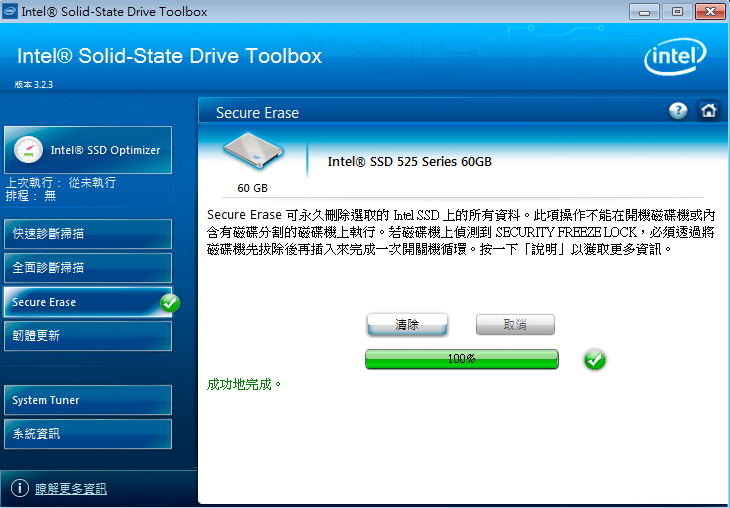This screenshot has width=730, height=508.
Task: Click the Intel SSD Optimizer gauge icon
Action: (x=28, y=150)
